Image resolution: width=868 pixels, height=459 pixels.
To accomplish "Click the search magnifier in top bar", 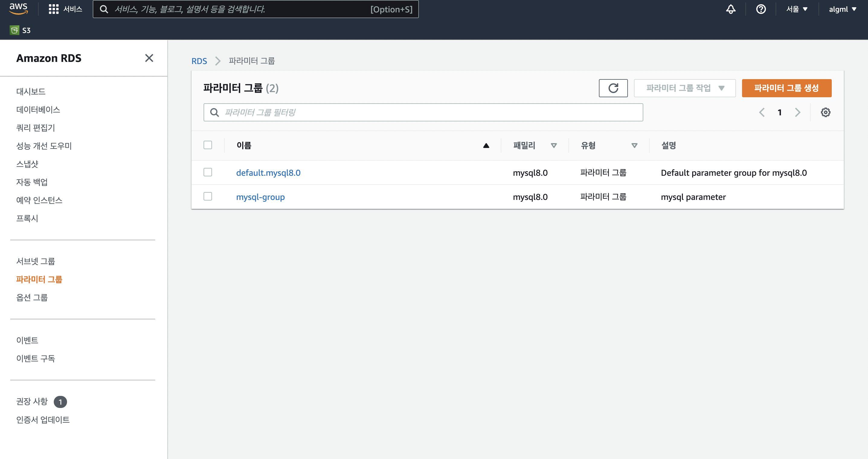I will coord(104,9).
